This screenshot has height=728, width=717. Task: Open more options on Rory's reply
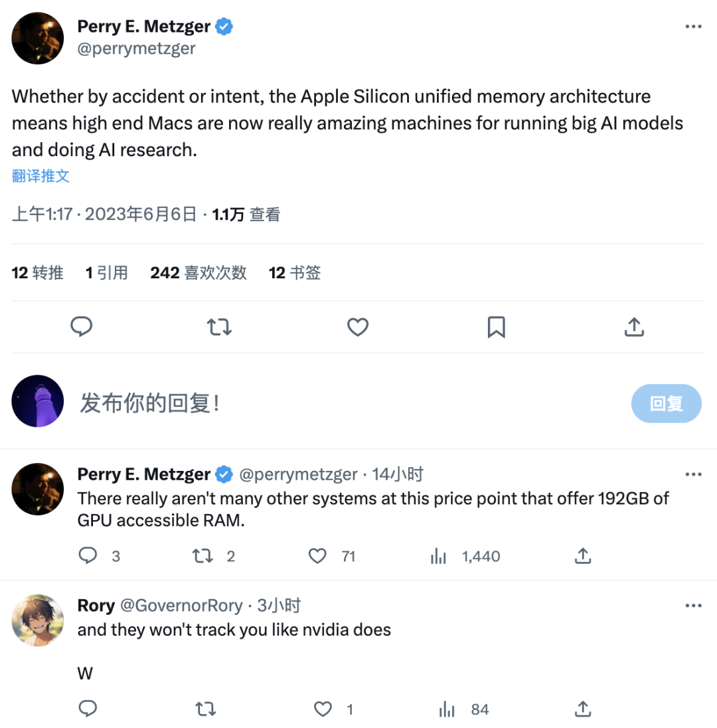click(x=693, y=605)
